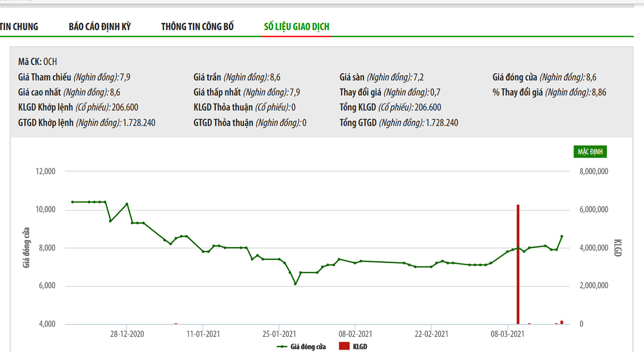Screen dimensions: 644x362
Task: Open the THÔNG TIN CÔNG BỐ tab
Action: coord(197,27)
